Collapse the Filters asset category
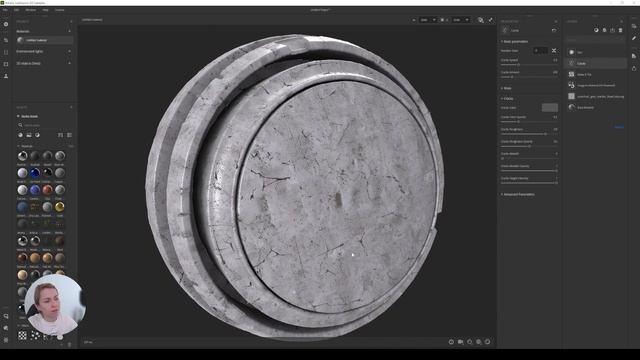 pyautogui.click(x=19, y=325)
